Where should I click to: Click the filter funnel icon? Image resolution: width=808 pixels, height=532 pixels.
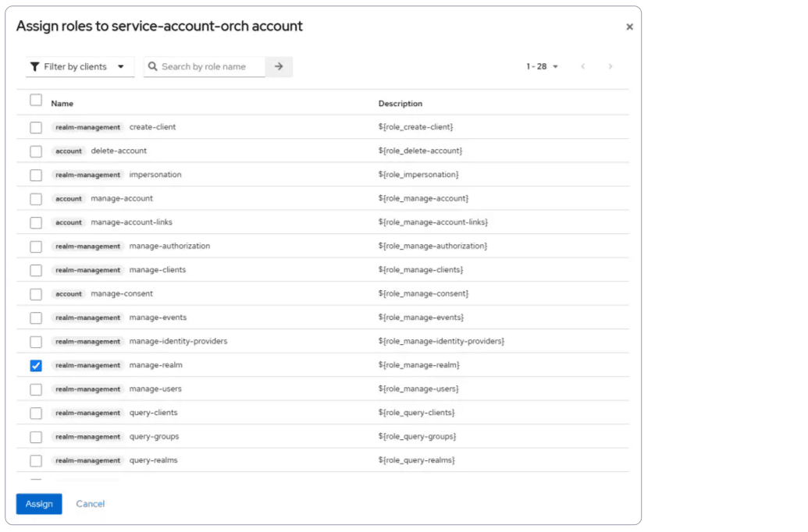34,67
